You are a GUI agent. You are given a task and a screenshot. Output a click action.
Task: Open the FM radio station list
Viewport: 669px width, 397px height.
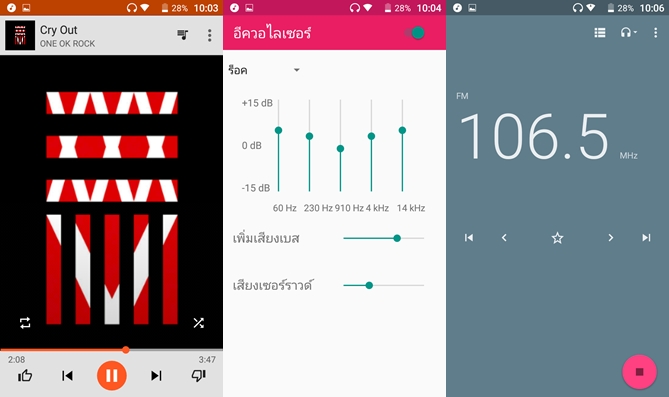coord(600,33)
